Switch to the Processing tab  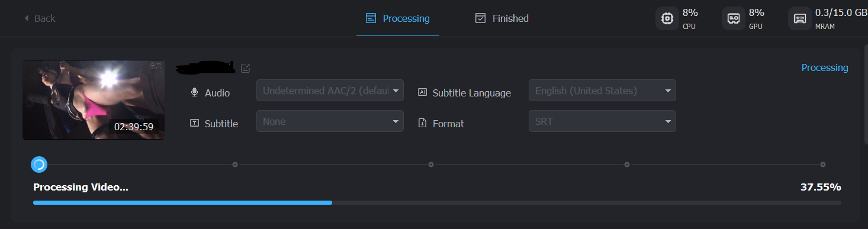(x=398, y=18)
